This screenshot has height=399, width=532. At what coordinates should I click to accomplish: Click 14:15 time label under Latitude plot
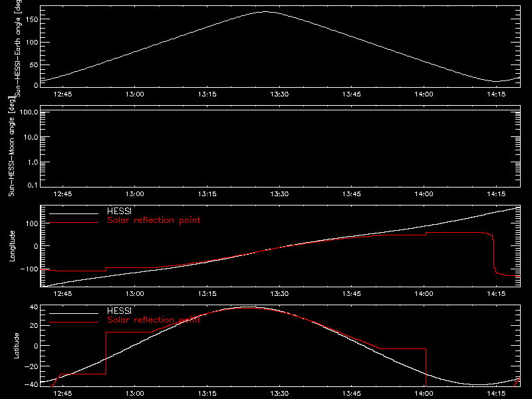[x=496, y=393]
